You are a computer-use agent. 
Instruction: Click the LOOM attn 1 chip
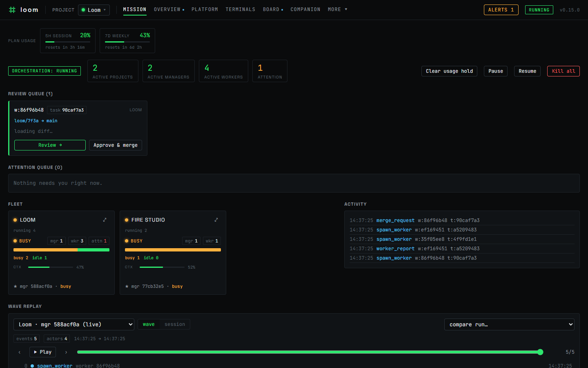point(99,241)
